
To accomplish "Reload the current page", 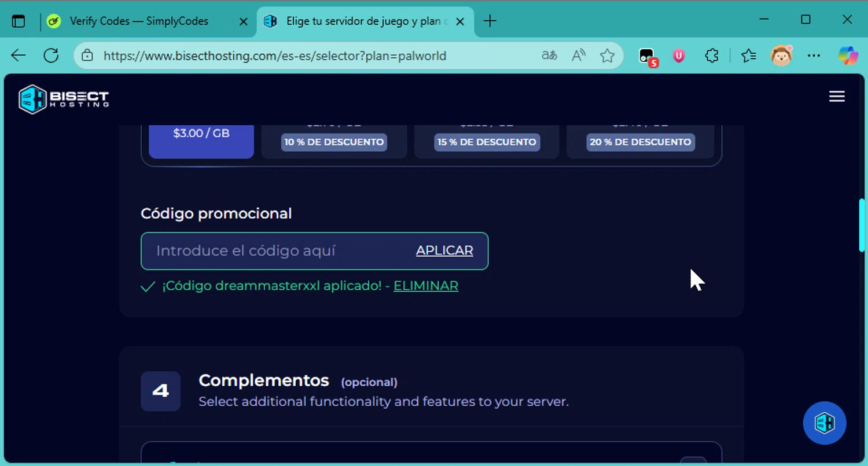I will [51, 56].
